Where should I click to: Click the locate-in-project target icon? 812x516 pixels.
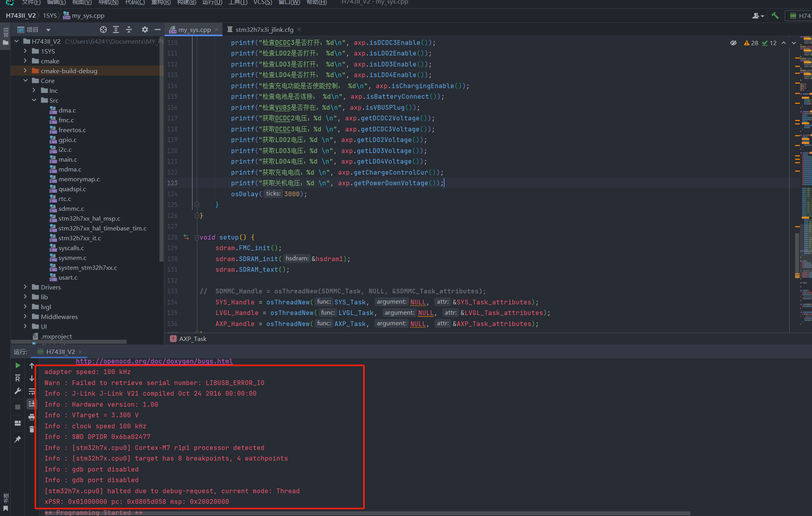[103, 29]
